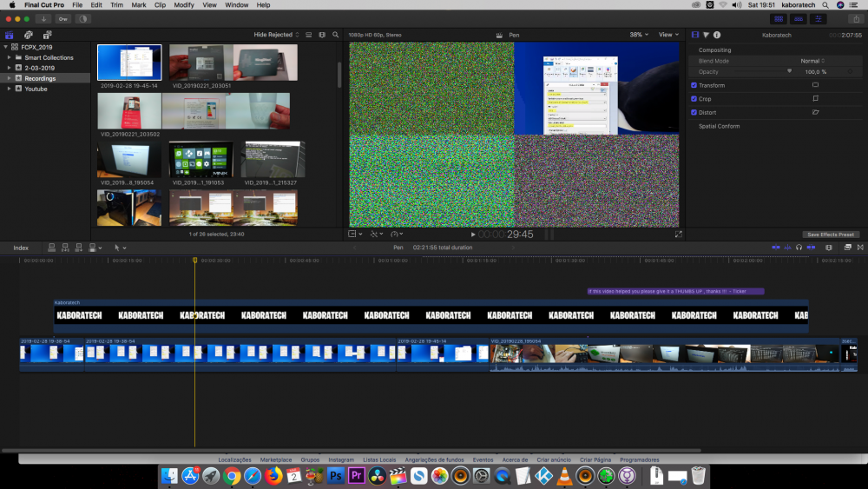Open the Clip menu

point(160,5)
